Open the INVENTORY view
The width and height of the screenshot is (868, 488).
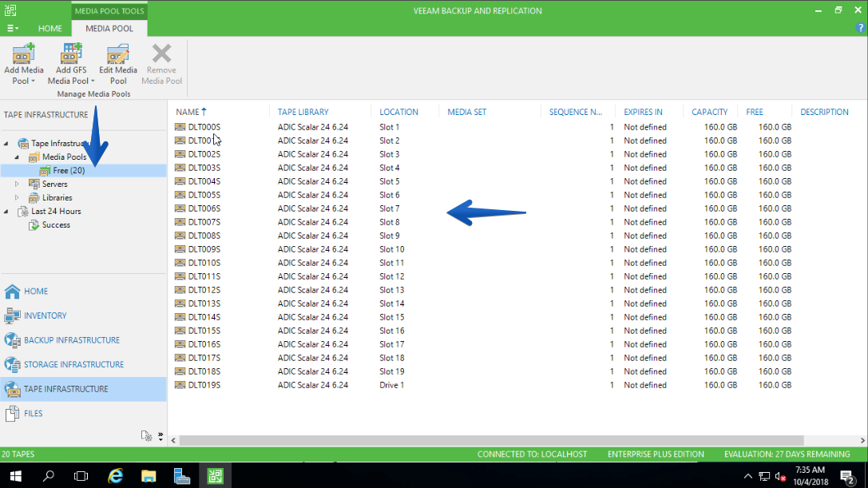pos(83,315)
